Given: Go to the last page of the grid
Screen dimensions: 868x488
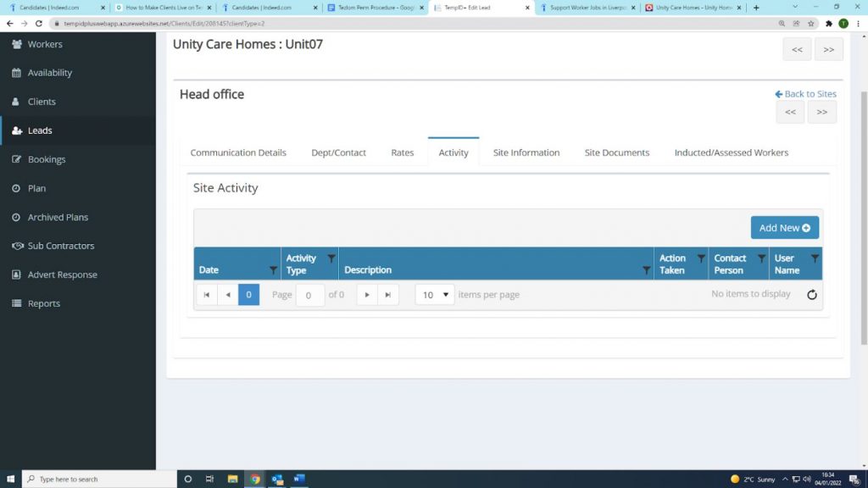Looking at the screenshot, I should point(388,295).
